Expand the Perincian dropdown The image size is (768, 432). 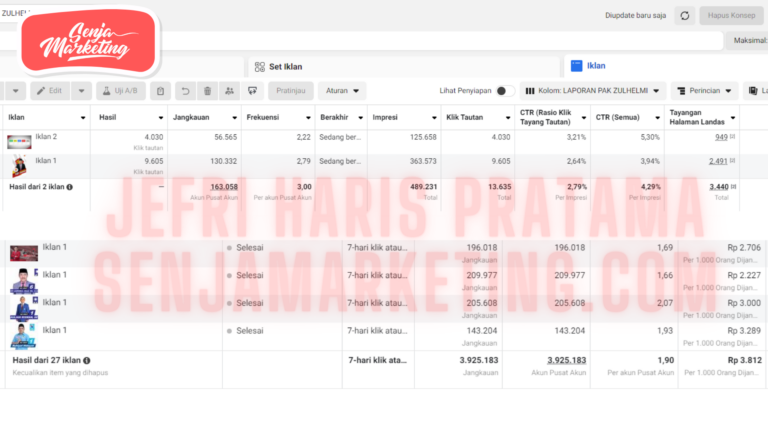coord(704,91)
